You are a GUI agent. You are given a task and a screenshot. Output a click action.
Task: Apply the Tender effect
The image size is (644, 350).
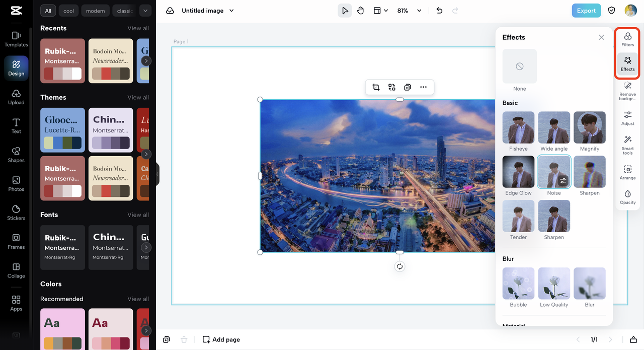(x=518, y=216)
